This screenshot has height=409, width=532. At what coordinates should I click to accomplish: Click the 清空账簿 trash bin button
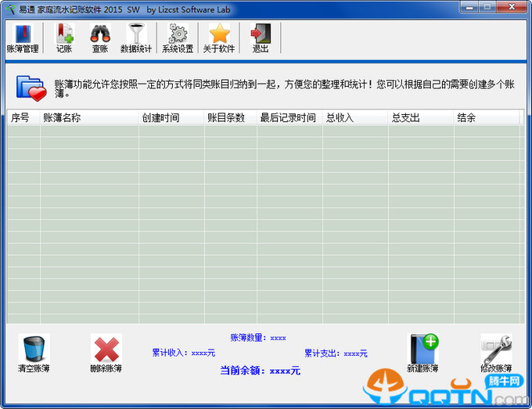(x=34, y=353)
